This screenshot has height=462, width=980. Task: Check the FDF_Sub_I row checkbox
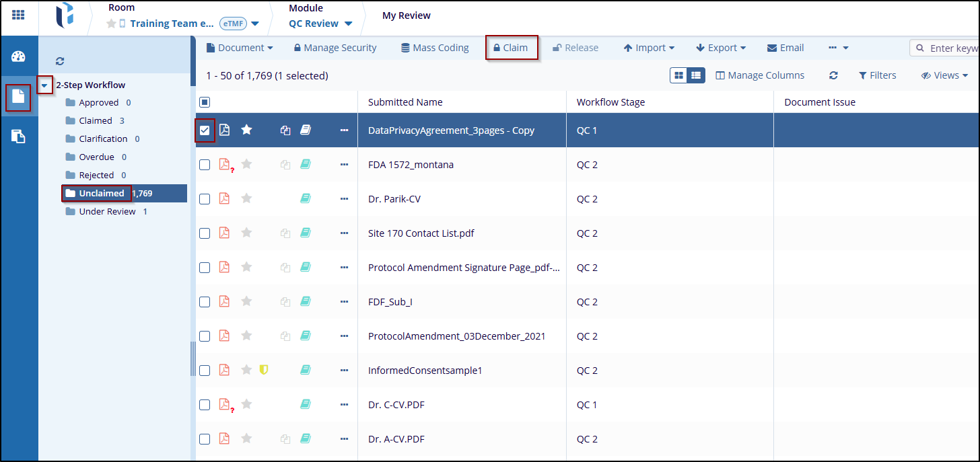tap(205, 302)
